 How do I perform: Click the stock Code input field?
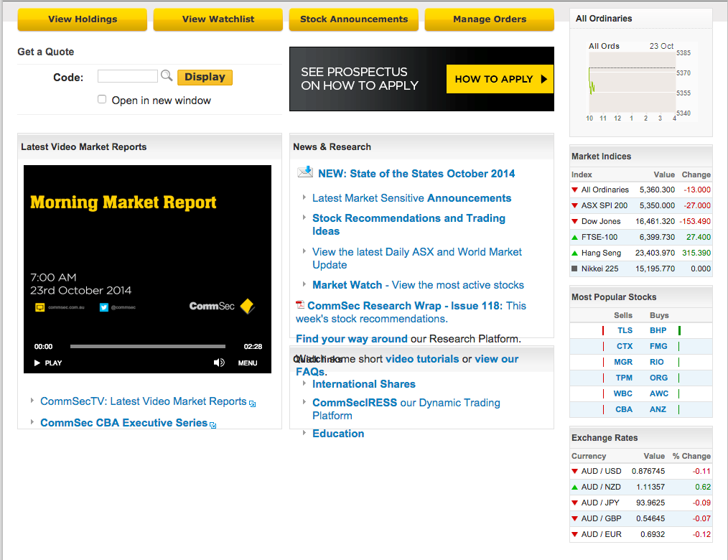(127, 76)
